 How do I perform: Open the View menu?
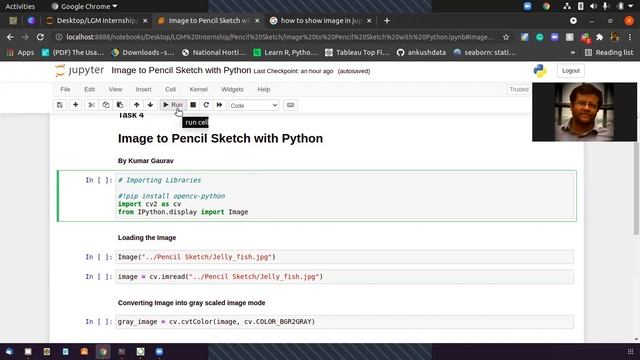(x=115, y=89)
